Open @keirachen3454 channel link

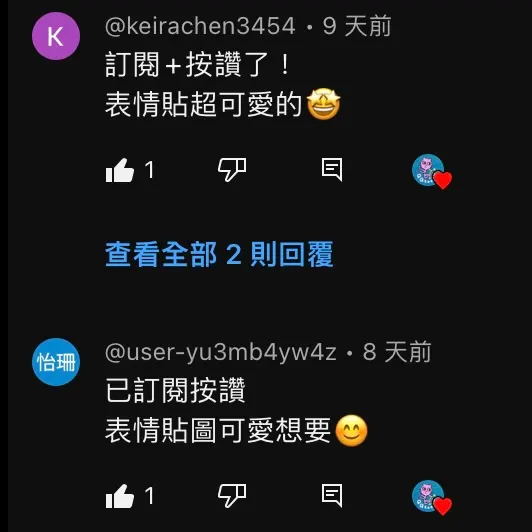click(x=200, y=26)
